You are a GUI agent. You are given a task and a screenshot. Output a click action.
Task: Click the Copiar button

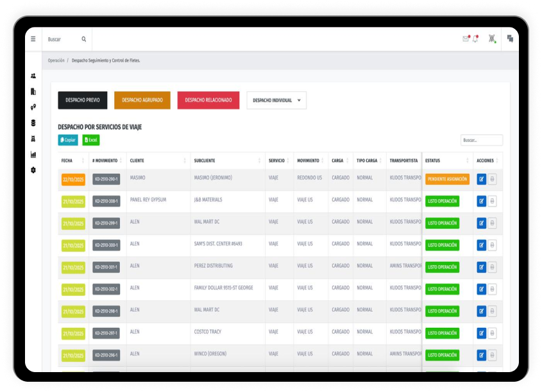[x=67, y=140]
